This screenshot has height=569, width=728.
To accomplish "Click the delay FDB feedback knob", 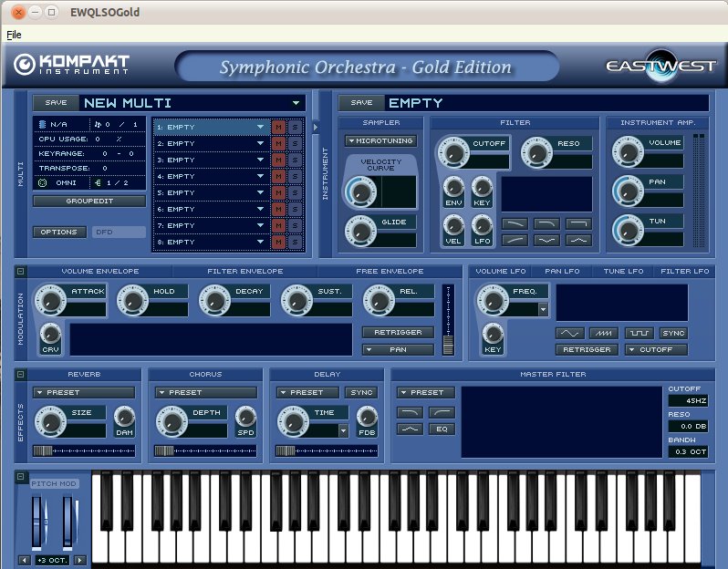I will point(367,417).
